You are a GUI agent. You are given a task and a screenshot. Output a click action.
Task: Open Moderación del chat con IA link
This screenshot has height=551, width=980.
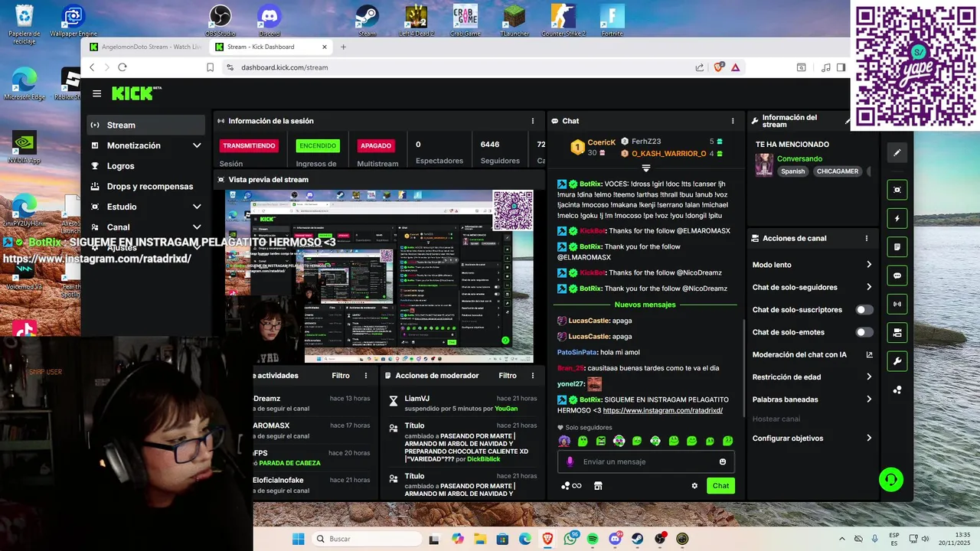click(812, 354)
